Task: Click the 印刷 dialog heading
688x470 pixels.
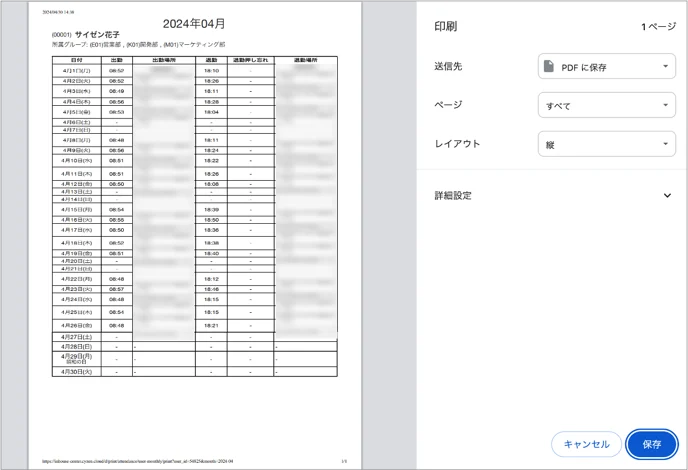Action: [445, 26]
